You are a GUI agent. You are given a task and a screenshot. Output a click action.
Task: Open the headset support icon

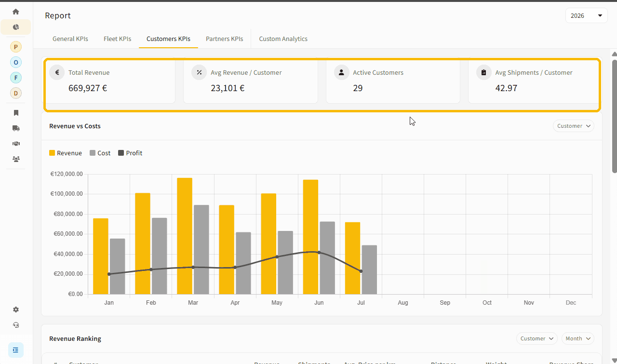click(16, 325)
